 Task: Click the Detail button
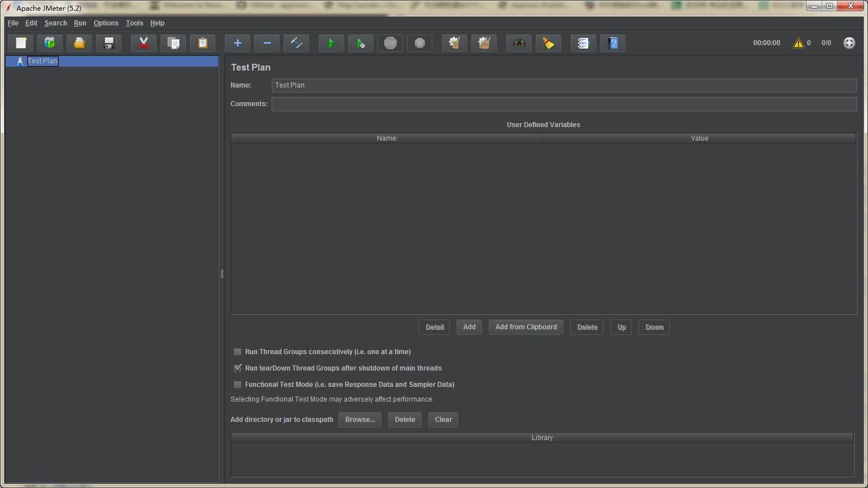(435, 328)
